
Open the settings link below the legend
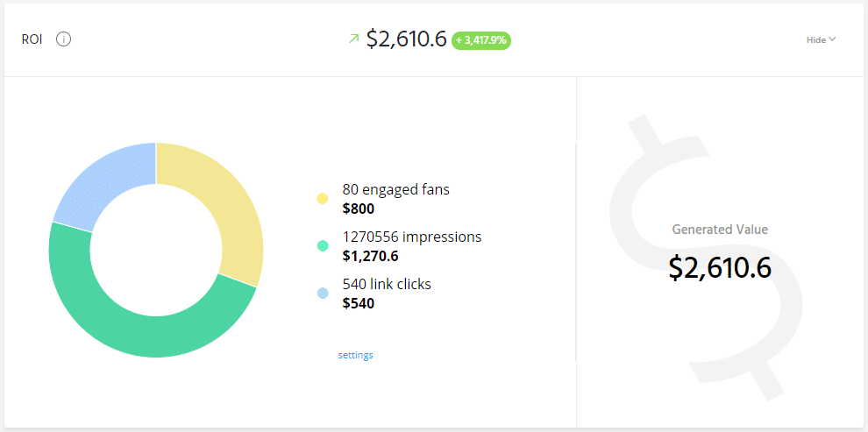click(355, 355)
